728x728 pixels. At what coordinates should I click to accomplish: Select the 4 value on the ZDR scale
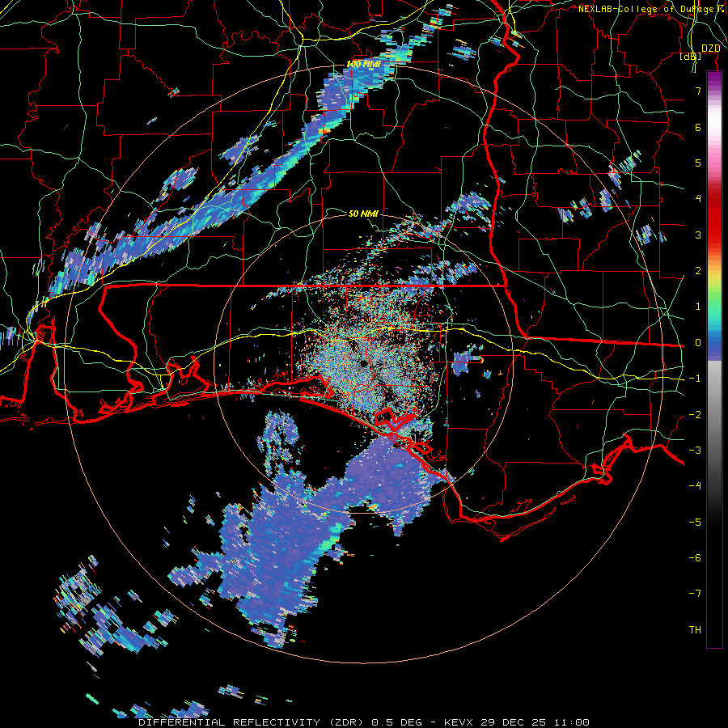[698, 199]
